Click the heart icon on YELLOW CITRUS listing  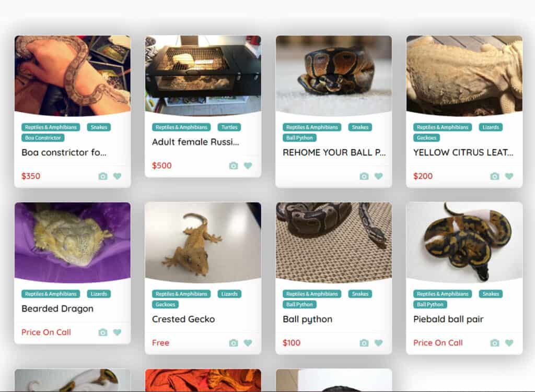(509, 176)
